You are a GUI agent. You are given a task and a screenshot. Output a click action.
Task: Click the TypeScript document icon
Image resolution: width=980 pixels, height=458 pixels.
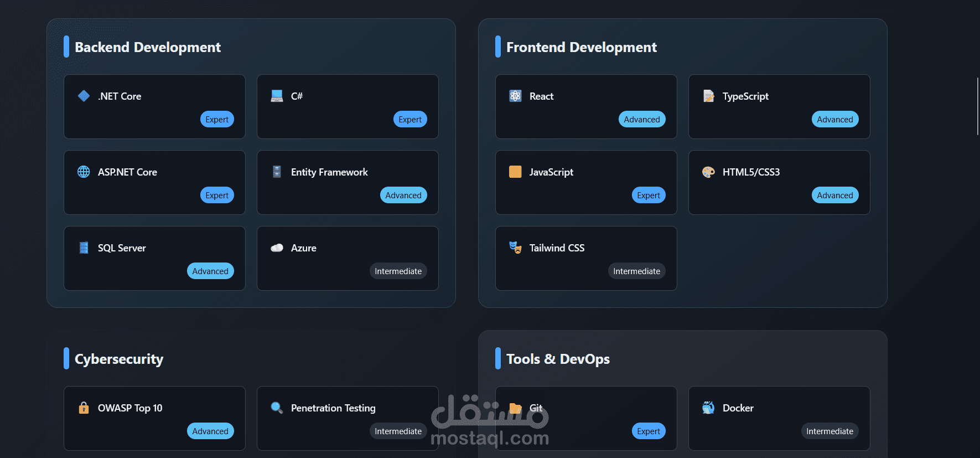(708, 96)
